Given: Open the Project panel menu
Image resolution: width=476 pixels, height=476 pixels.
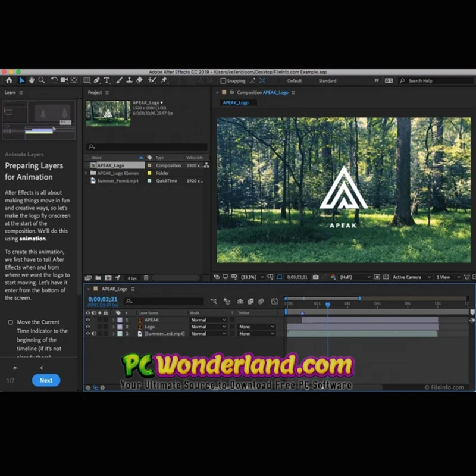Looking at the screenshot, I should pos(107,93).
